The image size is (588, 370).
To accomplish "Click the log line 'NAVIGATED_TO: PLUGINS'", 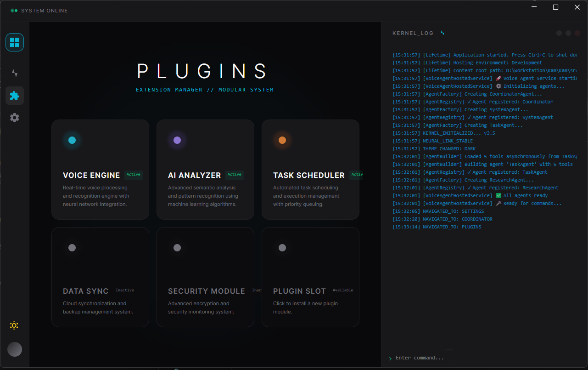I will click(x=437, y=227).
